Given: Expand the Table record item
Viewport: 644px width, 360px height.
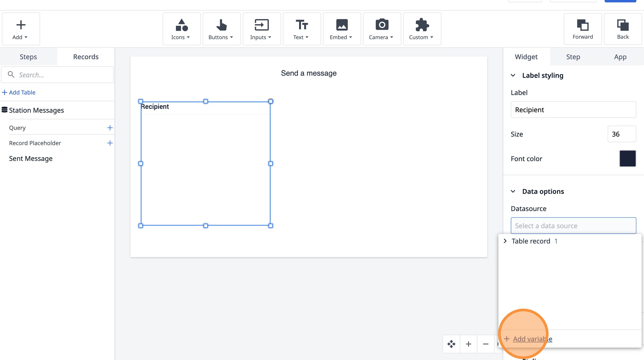Looking at the screenshot, I should (505, 241).
